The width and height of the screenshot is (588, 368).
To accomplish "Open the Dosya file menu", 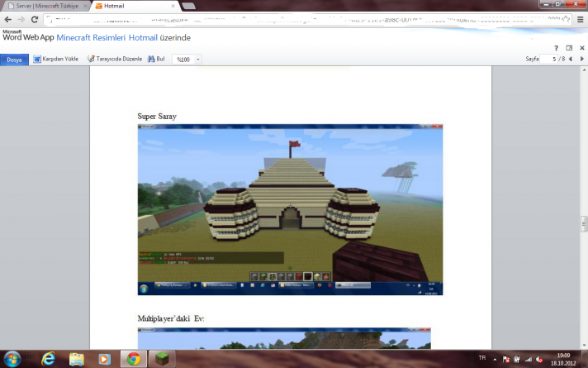I will pos(14,60).
